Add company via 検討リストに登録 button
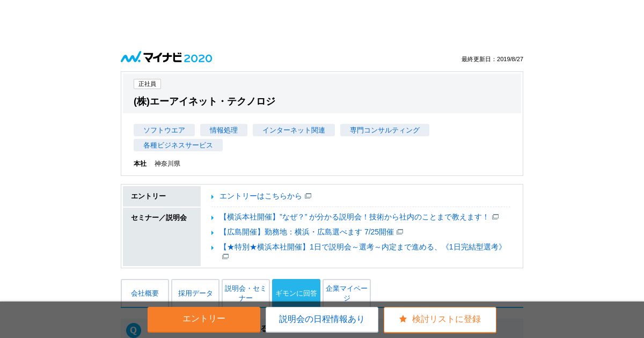 tap(440, 319)
